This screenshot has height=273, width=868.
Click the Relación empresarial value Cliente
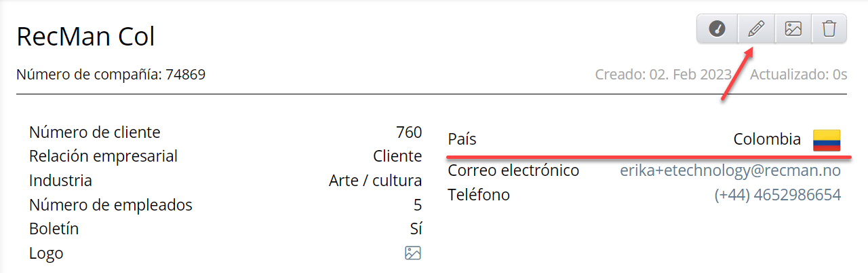pos(397,156)
